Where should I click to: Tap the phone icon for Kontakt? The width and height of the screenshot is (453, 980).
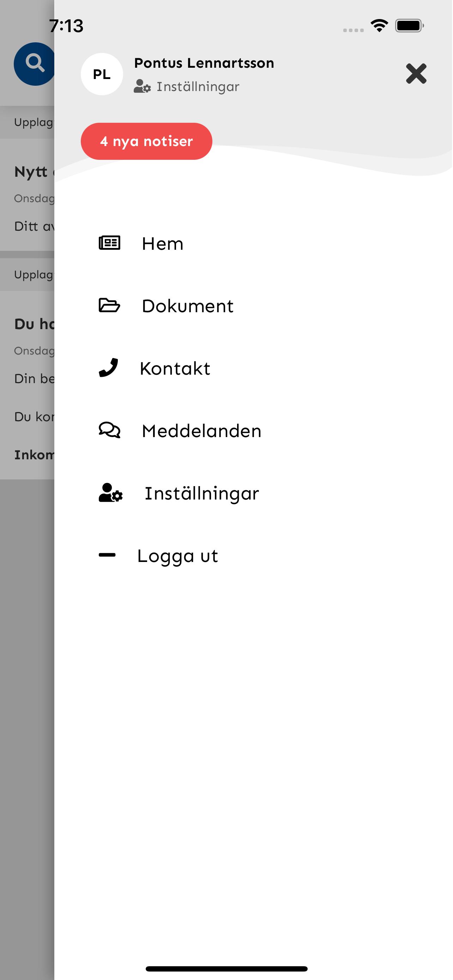(x=108, y=368)
